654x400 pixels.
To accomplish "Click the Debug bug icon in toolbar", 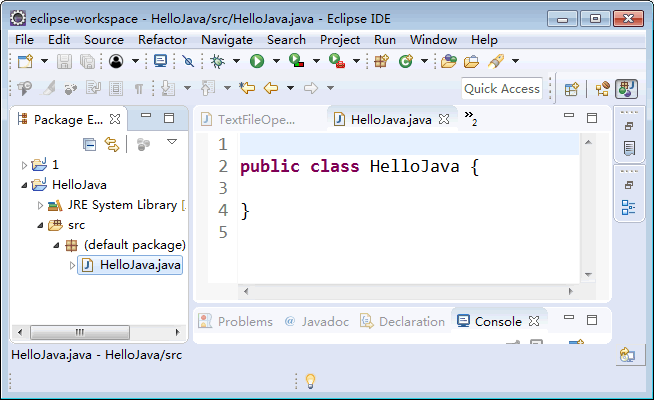I will coord(217,61).
